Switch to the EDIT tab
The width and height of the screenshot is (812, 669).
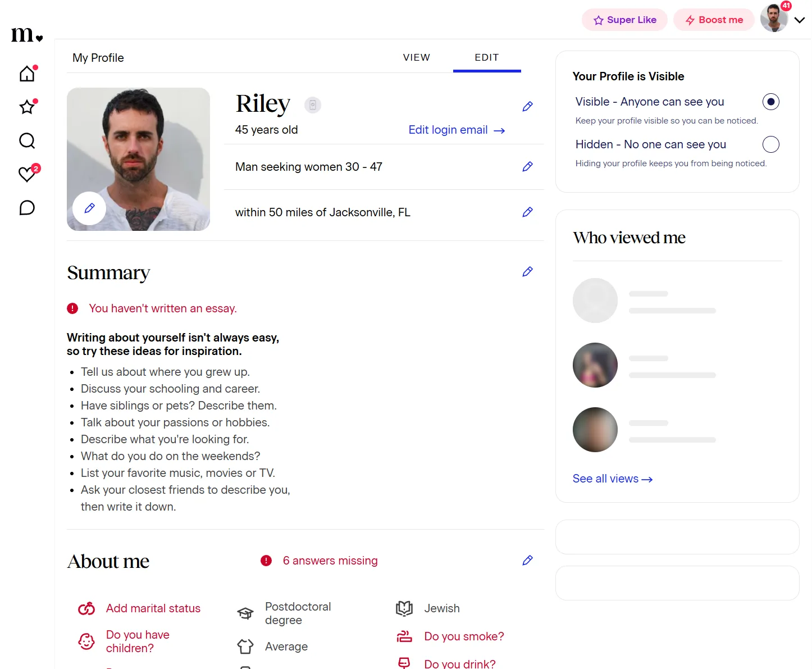pyautogui.click(x=487, y=57)
